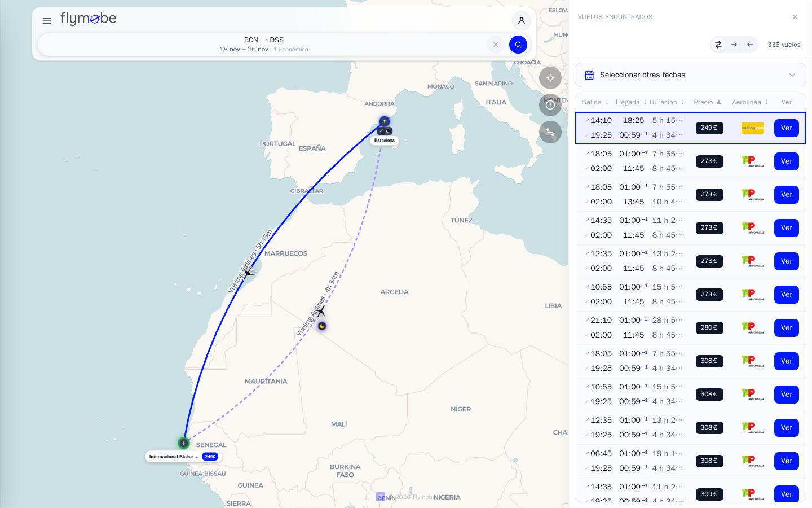The height and width of the screenshot is (508, 812).
Task: Sort flights by Llegada column
Action: pyautogui.click(x=631, y=102)
